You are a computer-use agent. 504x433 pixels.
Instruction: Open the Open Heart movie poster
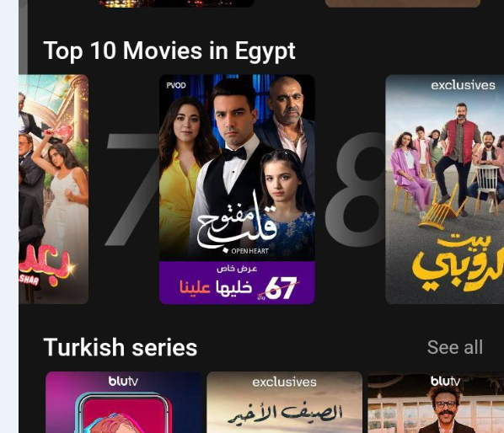[237, 190]
